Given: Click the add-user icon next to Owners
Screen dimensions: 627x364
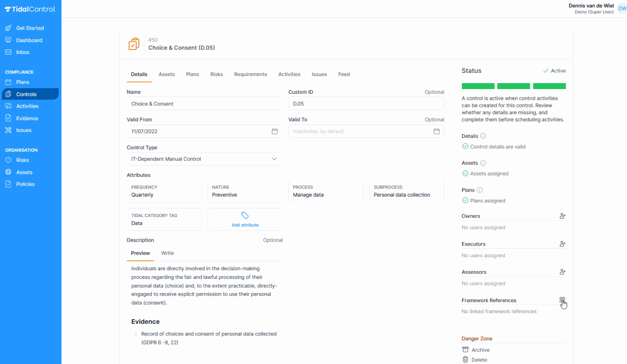Looking at the screenshot, I should (x=563, y=215).
